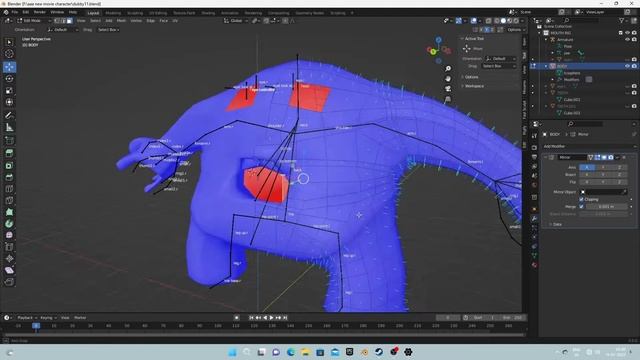The image size is (640, 360).
Task: Open the Playback popover in timeline
Action: click(27, 318)
